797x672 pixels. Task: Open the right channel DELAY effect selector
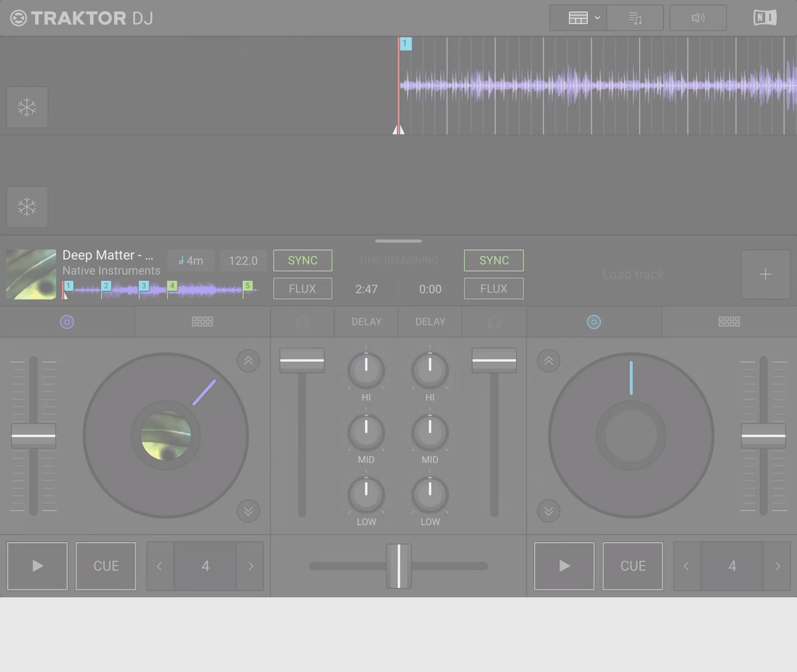pos(430,322)
